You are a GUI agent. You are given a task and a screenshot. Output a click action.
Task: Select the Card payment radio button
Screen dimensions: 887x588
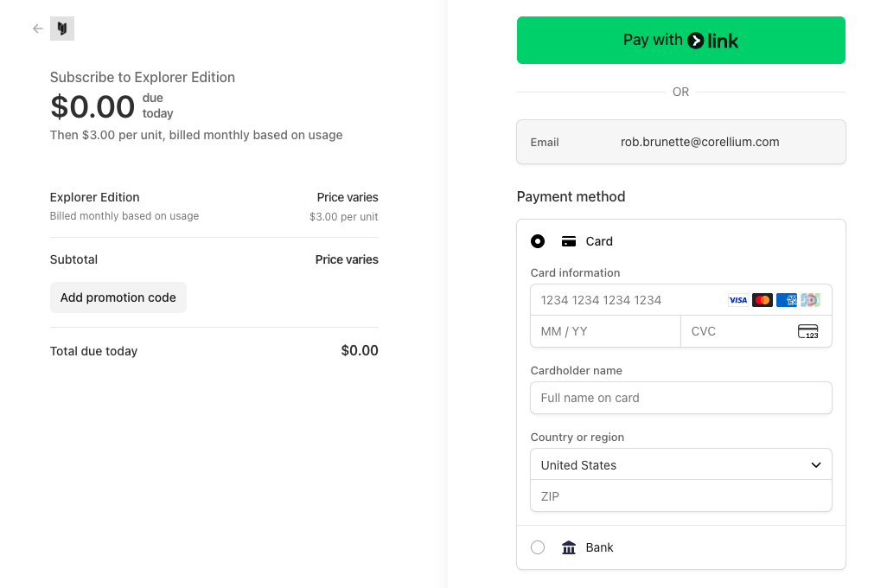pos(538,241)
